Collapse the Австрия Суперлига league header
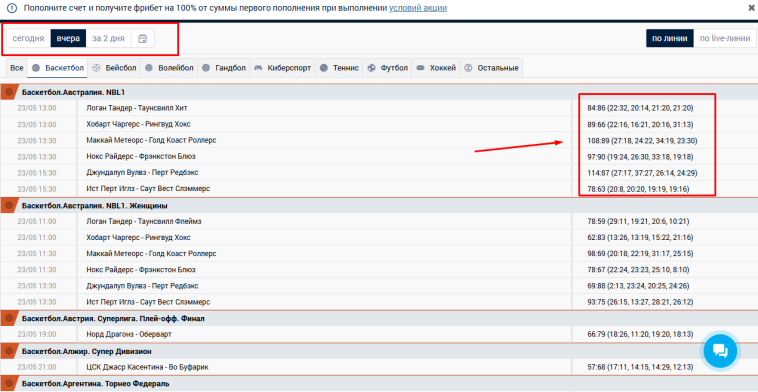Viewport: 758px width, 392px height. [x=379, y=319]
